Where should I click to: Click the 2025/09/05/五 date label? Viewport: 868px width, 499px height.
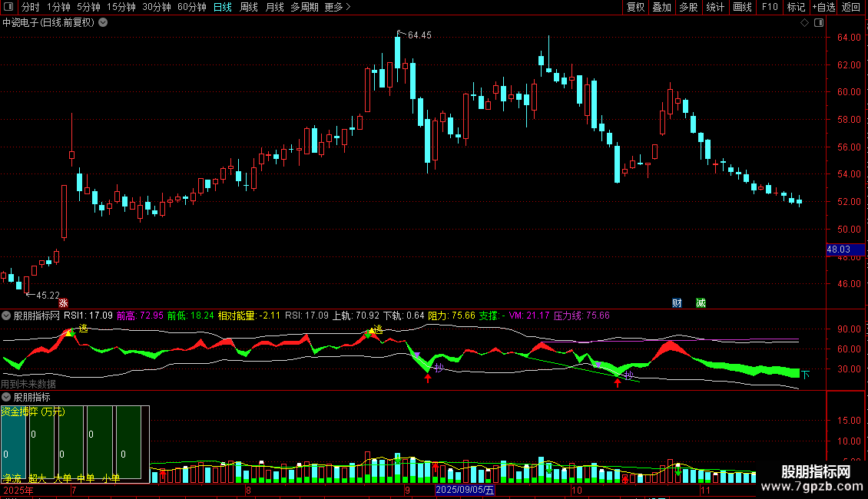pos(465,490)
